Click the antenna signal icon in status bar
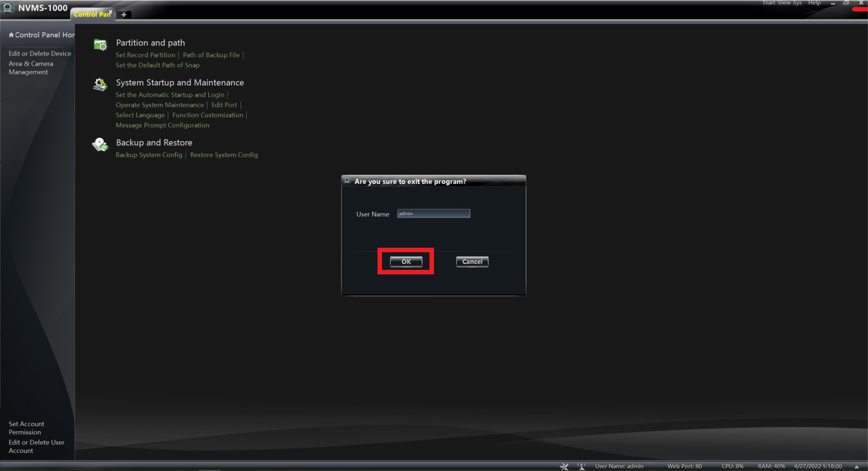This screenshot has width=868, height=471. point(581,466)
